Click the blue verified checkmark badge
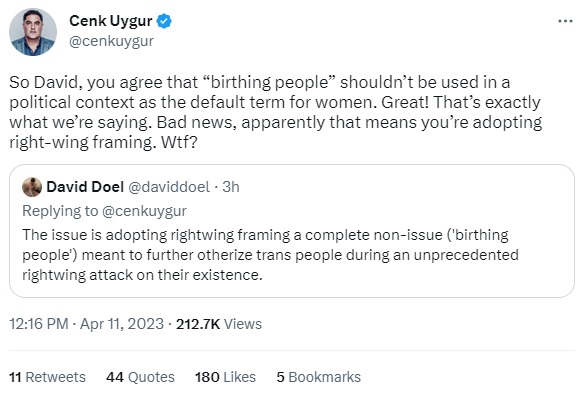 (164, 21)
